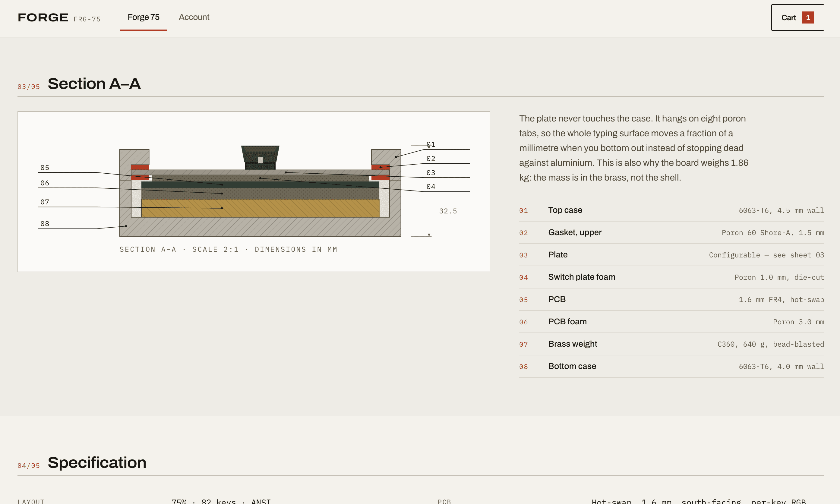Select the Bottom case row

671,367
